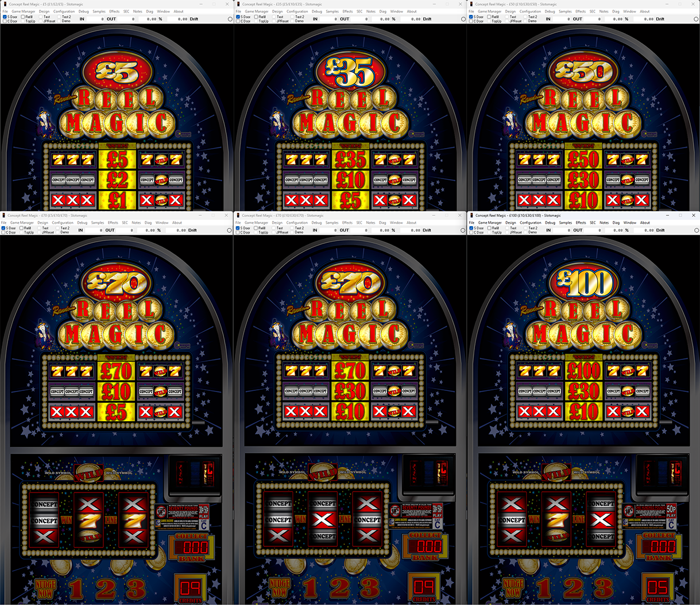Open the About menu in the £100 window
This screenshot has width=700, height=605.
pos(645,223)
